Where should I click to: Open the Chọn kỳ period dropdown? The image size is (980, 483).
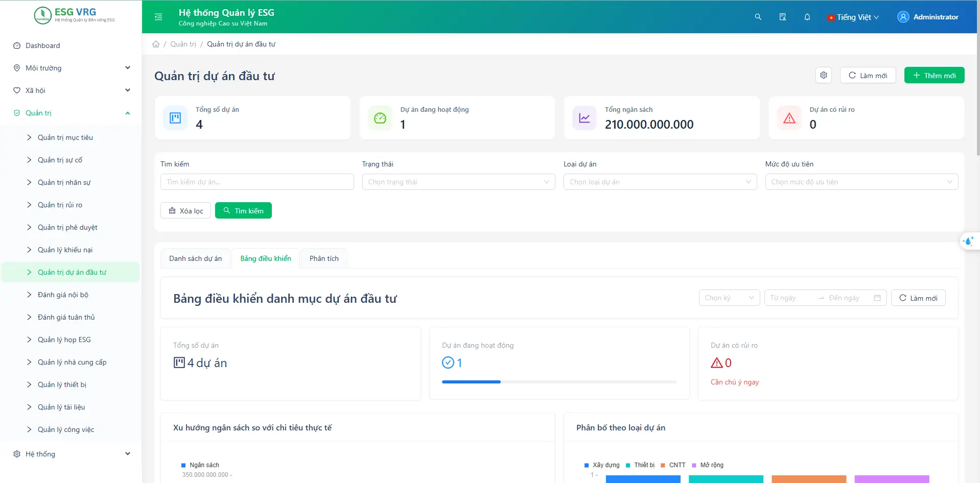730,298
